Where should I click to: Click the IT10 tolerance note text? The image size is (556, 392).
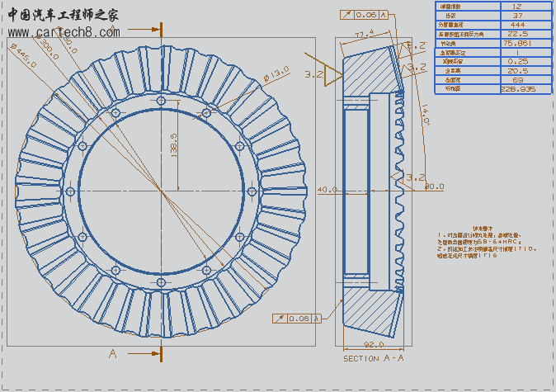[525, 248]
